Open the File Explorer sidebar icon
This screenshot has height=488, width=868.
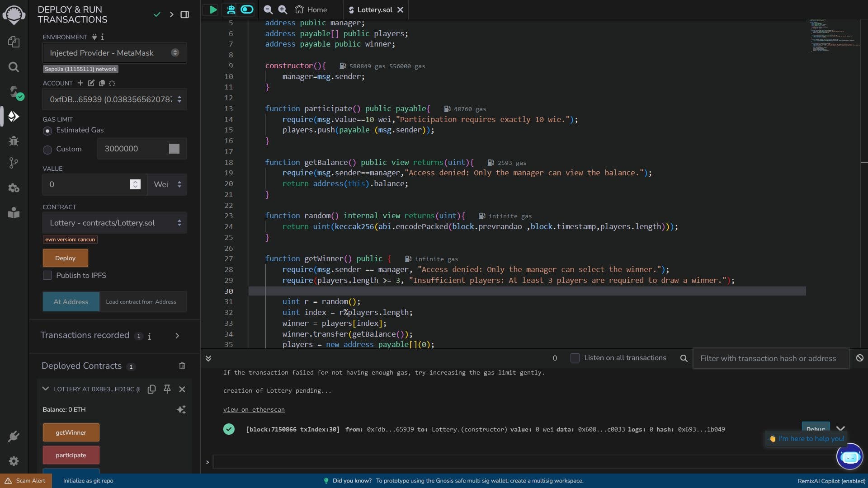[x=14, y=42]
